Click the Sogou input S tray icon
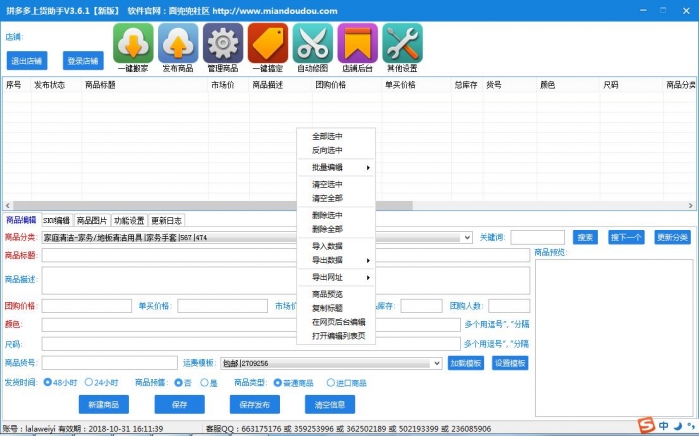Viewport: 699px width, 436px height. coord(646,425)
